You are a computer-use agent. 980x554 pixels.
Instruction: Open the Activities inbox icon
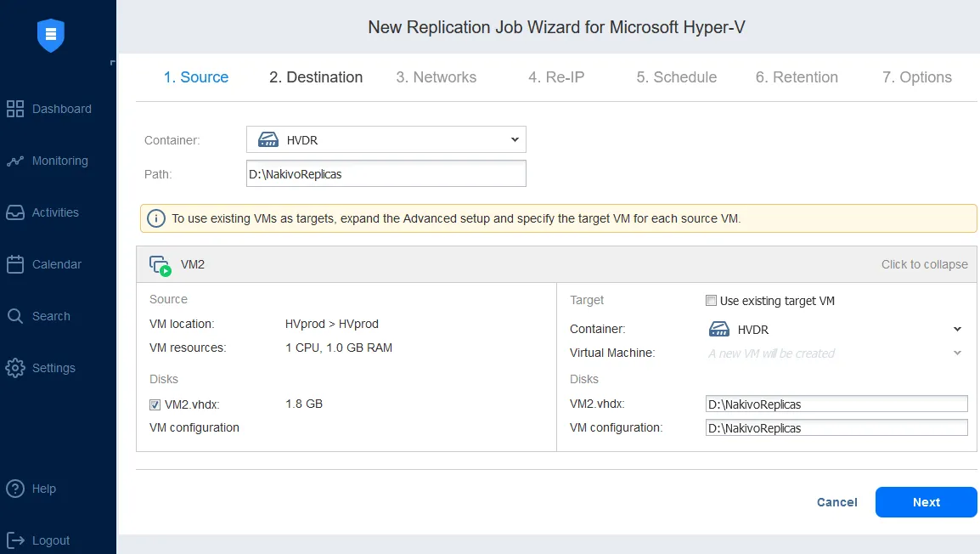15,212
